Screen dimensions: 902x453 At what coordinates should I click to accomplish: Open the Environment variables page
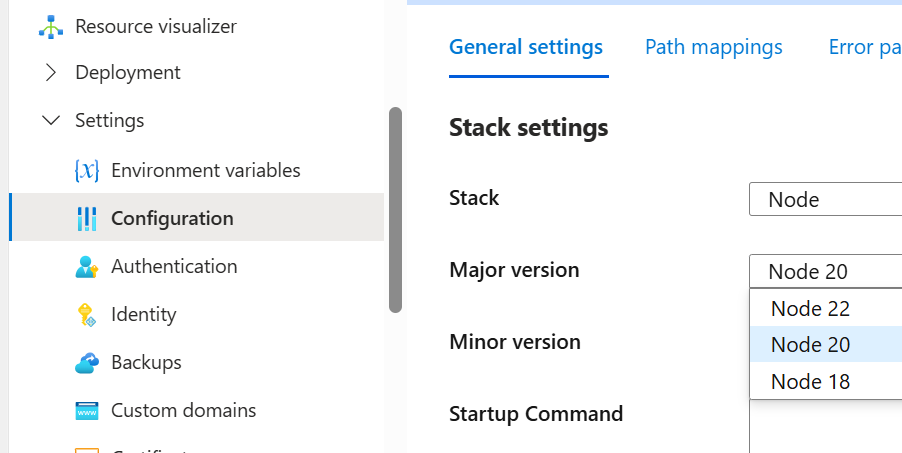(x=205, y=171)
